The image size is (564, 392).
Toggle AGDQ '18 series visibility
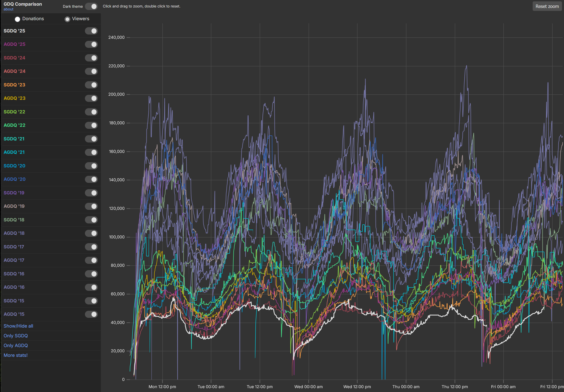coord(91,233)
